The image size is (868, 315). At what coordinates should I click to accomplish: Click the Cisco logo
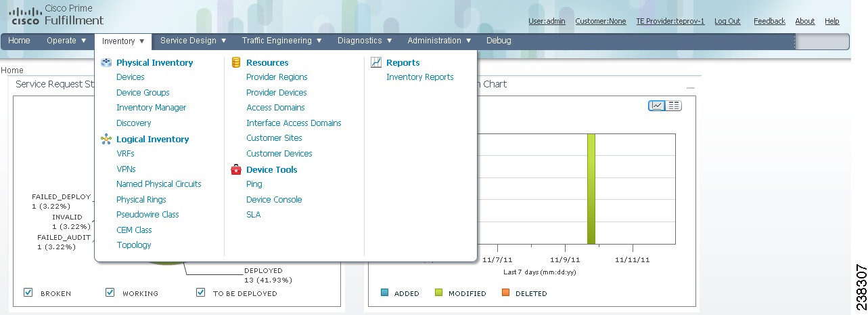[25, 16]
